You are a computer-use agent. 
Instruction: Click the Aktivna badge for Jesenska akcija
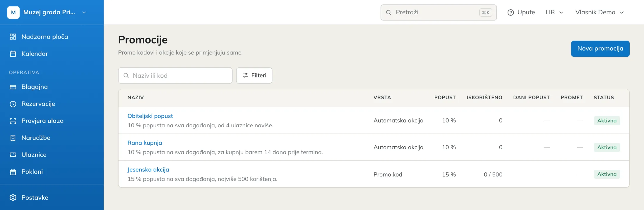[607, 174]
